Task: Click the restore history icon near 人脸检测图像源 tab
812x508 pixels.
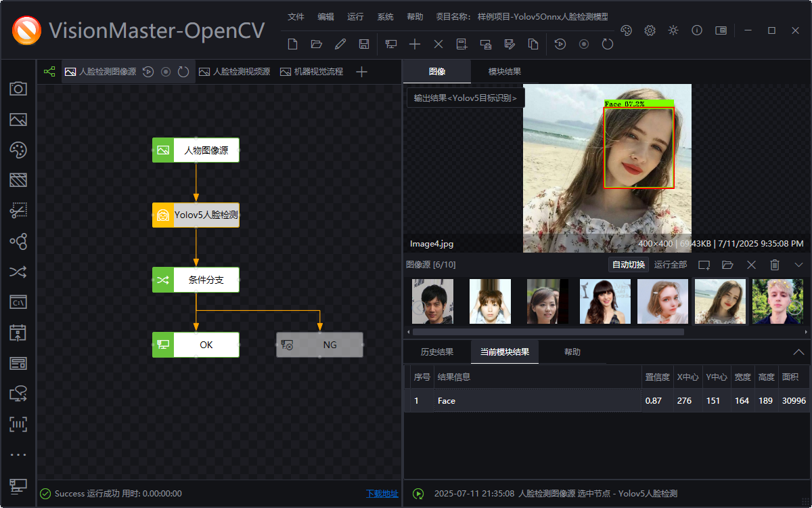Action: pos(148,71)
